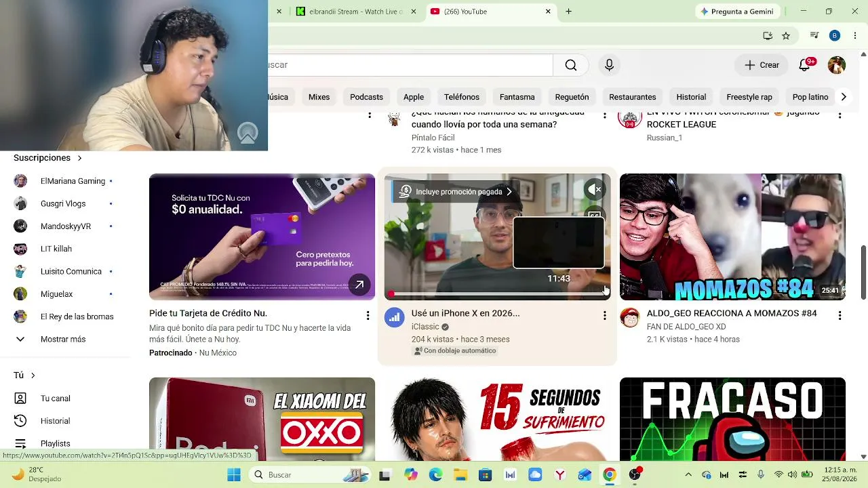Click the system volume icon in tray

coord(792,475)
